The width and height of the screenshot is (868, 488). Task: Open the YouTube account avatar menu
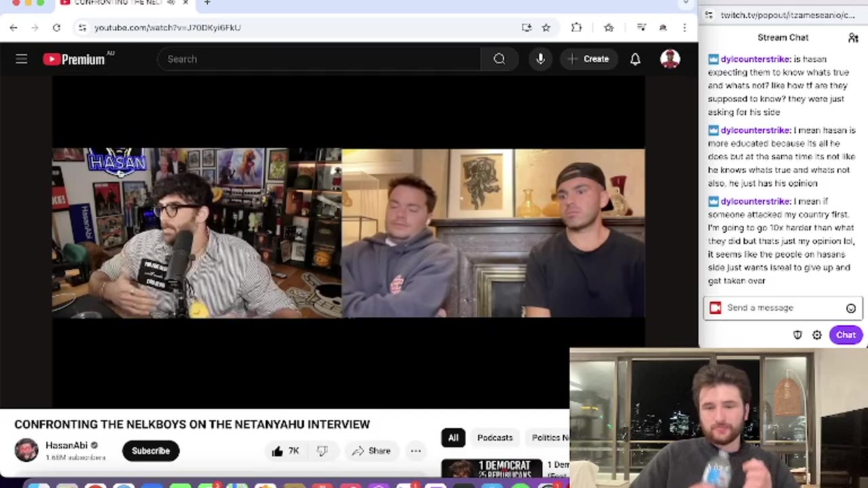point(670,59)
